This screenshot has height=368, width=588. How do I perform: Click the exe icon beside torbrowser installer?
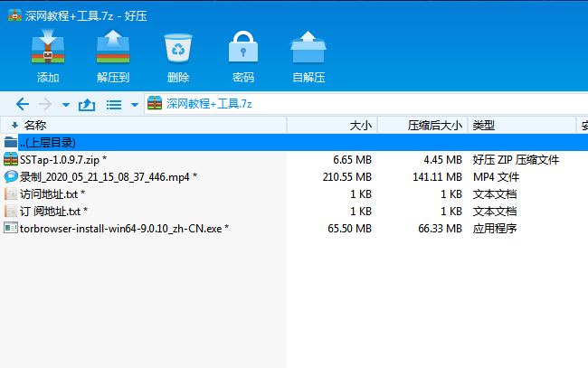[11, 228]
